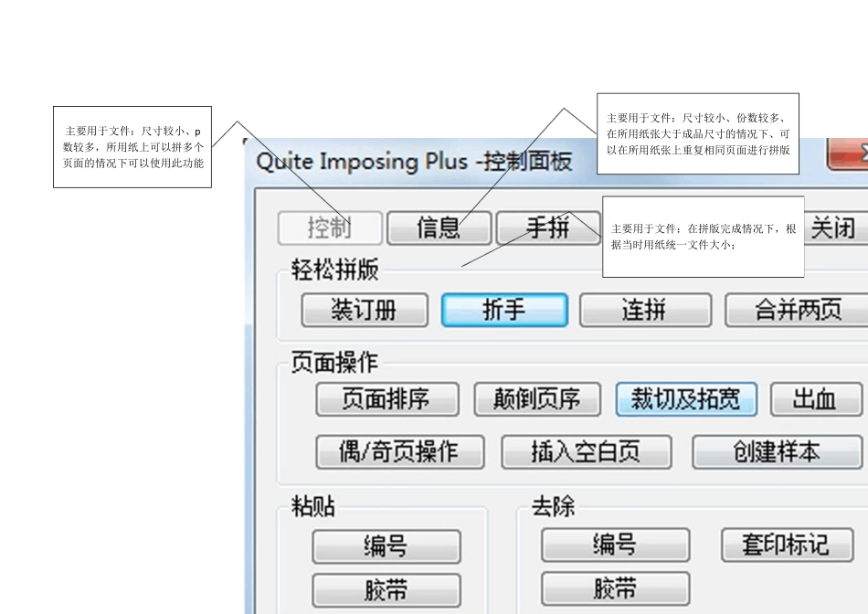The image size is (868, 614).
Task: Click the 插入空白页 button
Action: pyautogui.click(x=587, y=452)
